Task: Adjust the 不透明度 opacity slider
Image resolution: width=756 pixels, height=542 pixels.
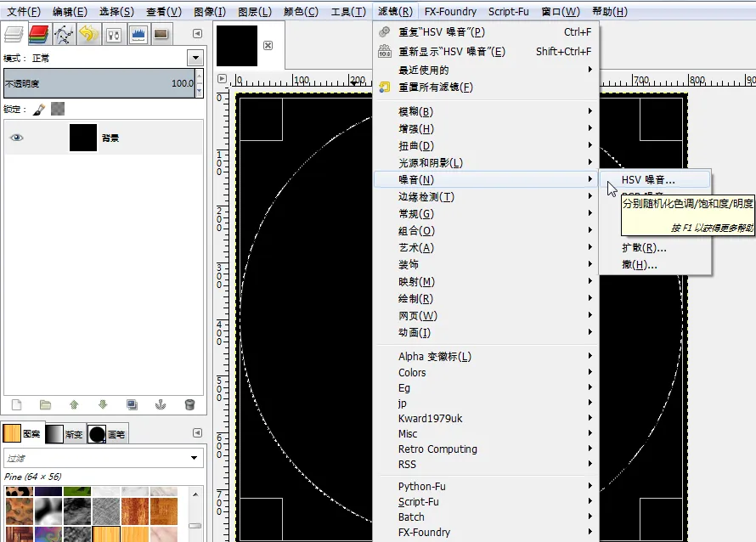Action: click(99, 83)
